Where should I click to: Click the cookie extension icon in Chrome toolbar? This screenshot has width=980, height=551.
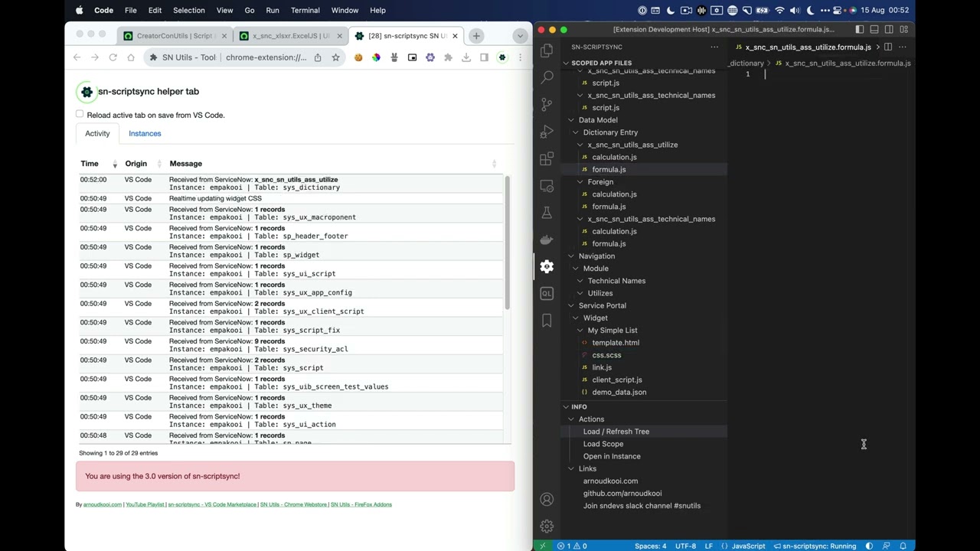358,57
